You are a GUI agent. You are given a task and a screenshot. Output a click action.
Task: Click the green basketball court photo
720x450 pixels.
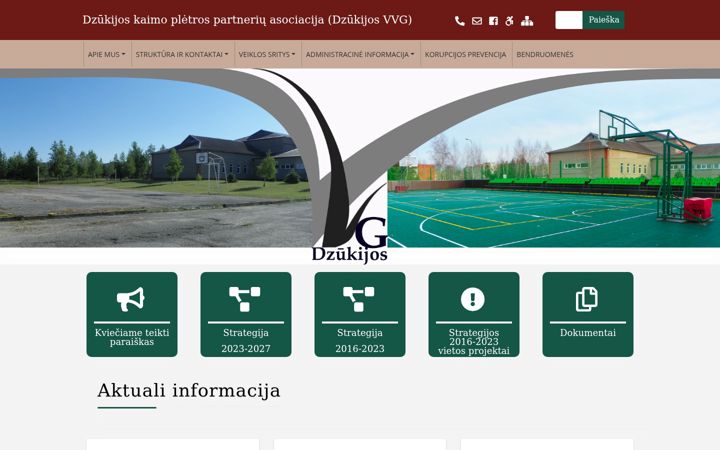[x=553, y=165]
